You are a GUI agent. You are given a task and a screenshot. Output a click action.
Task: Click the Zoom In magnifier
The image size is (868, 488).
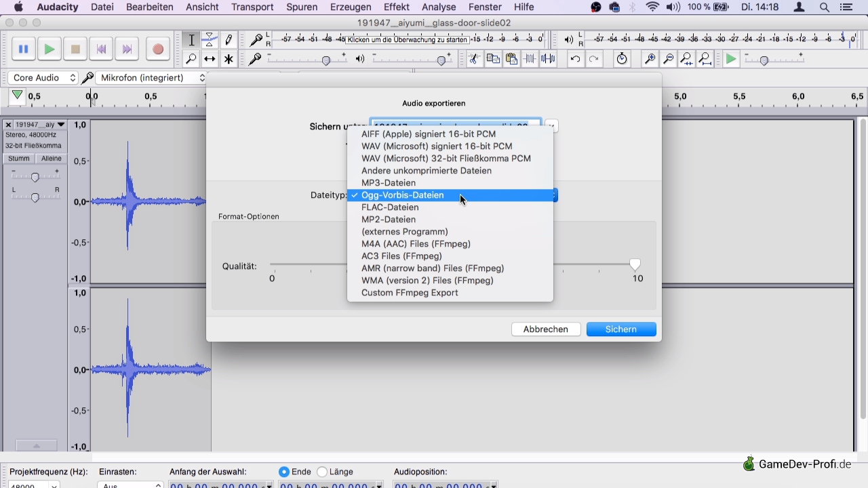pos(650,59)
